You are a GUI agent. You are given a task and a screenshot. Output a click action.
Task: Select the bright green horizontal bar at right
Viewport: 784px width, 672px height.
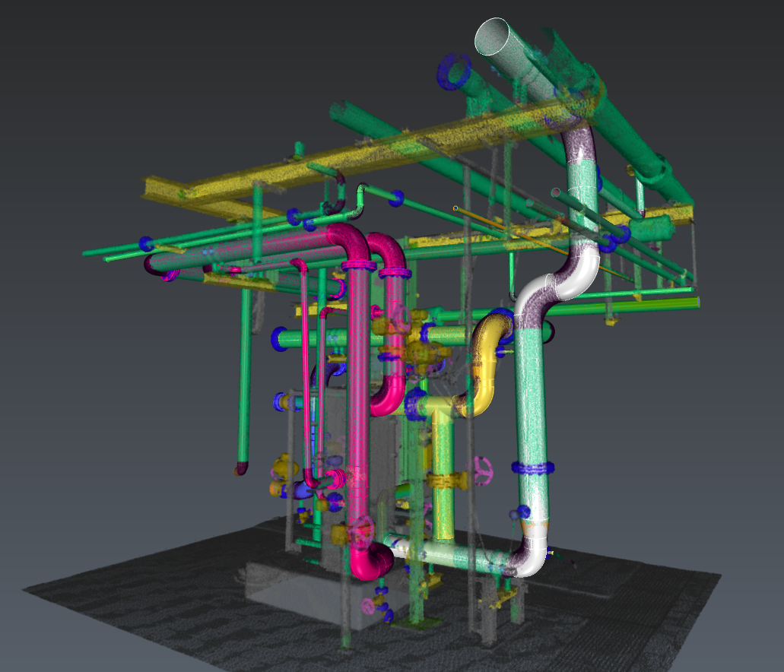(654, 303)
